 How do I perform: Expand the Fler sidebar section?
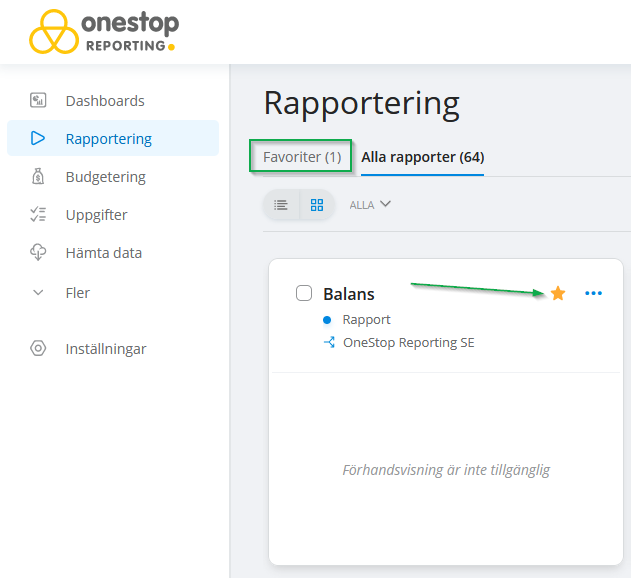tap(38, 293)
